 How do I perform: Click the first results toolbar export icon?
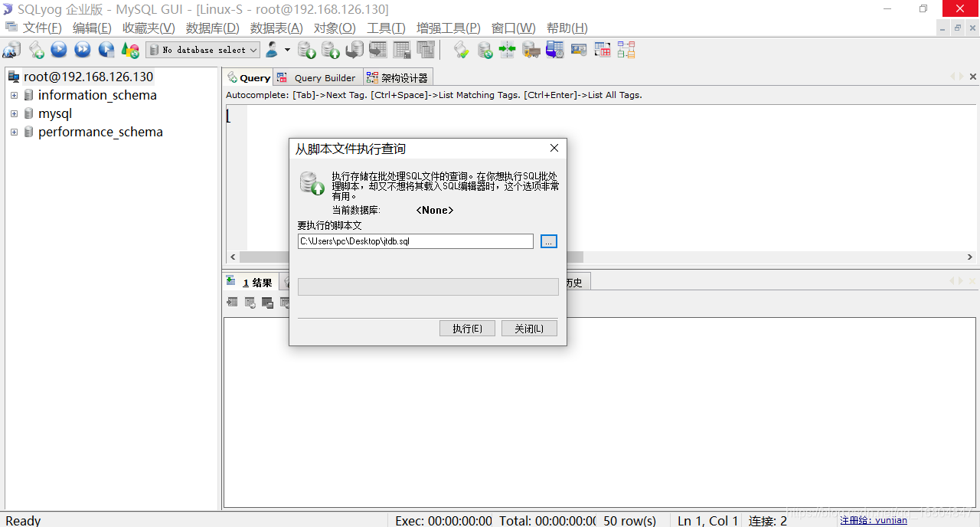coord(232,303)
